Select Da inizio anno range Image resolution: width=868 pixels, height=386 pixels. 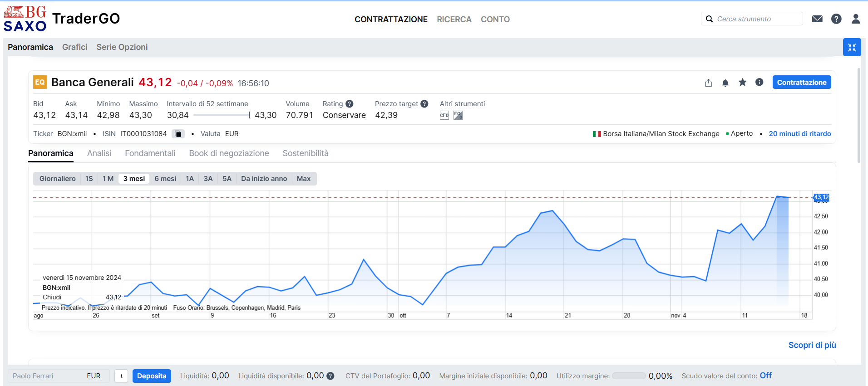[264, 179]
